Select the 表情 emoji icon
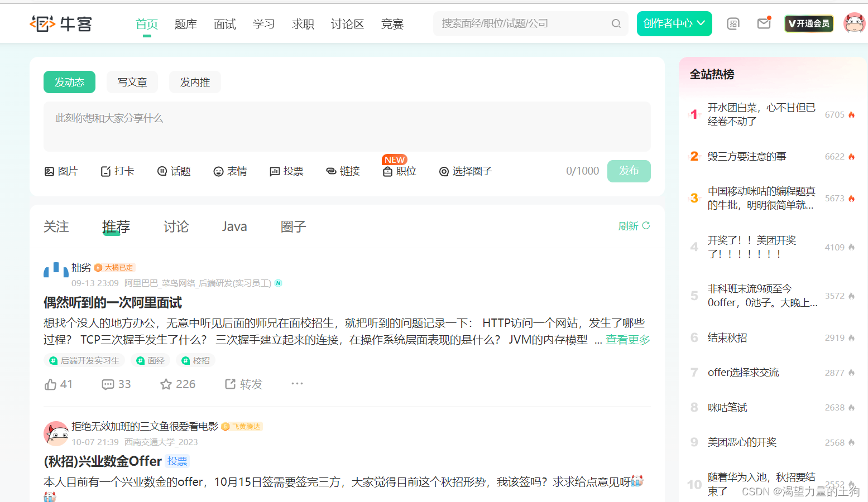Viewport: 868px width, 502px height. click(230, 171)
